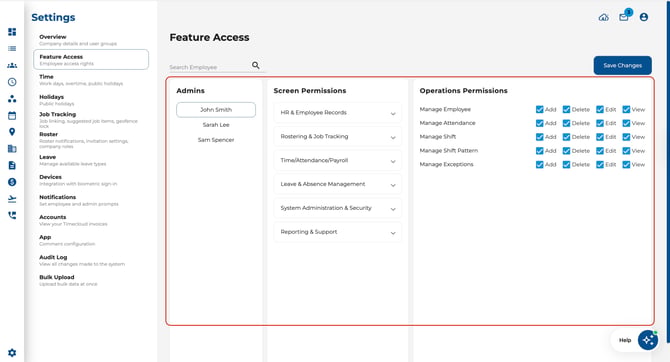The height and width of the screenshot is (362, 670).
Task: Click the Save Changes button
Action: [x=623, y=65]
